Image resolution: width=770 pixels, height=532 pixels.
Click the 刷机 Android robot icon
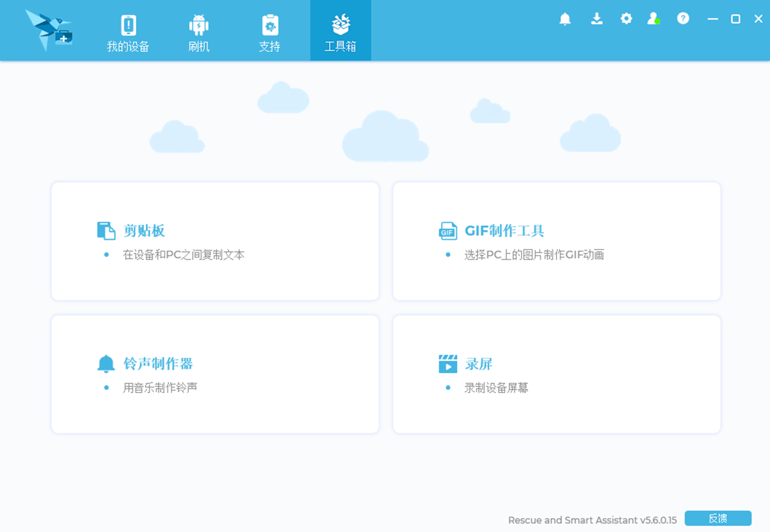199,25
